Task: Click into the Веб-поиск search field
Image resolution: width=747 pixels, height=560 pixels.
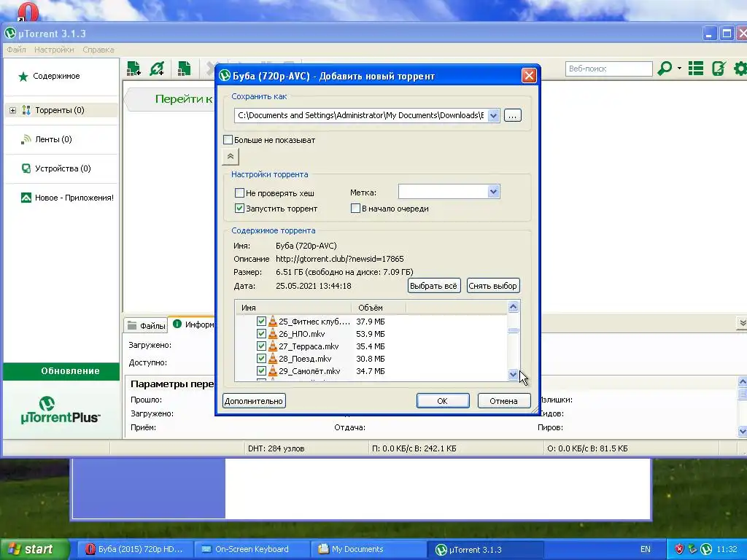Action: [608, 69]
